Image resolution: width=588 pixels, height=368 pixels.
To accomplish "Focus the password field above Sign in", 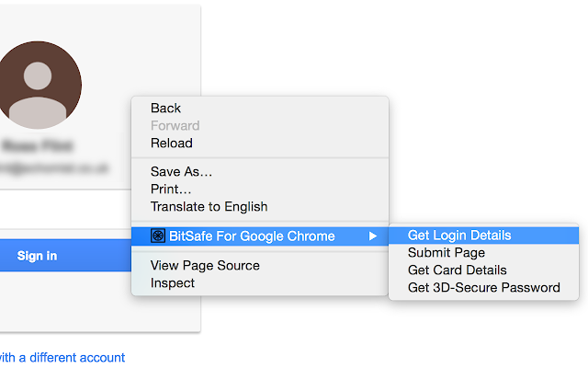I will [x=64, y=210].
